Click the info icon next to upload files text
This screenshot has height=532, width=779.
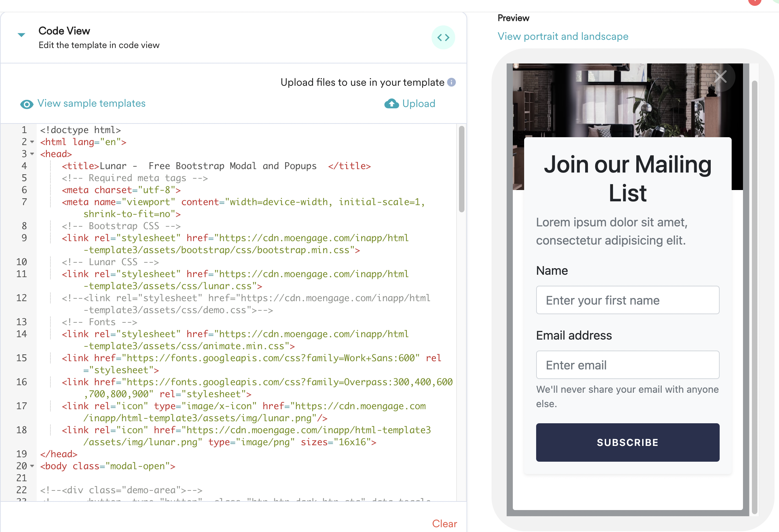point(452,82)
